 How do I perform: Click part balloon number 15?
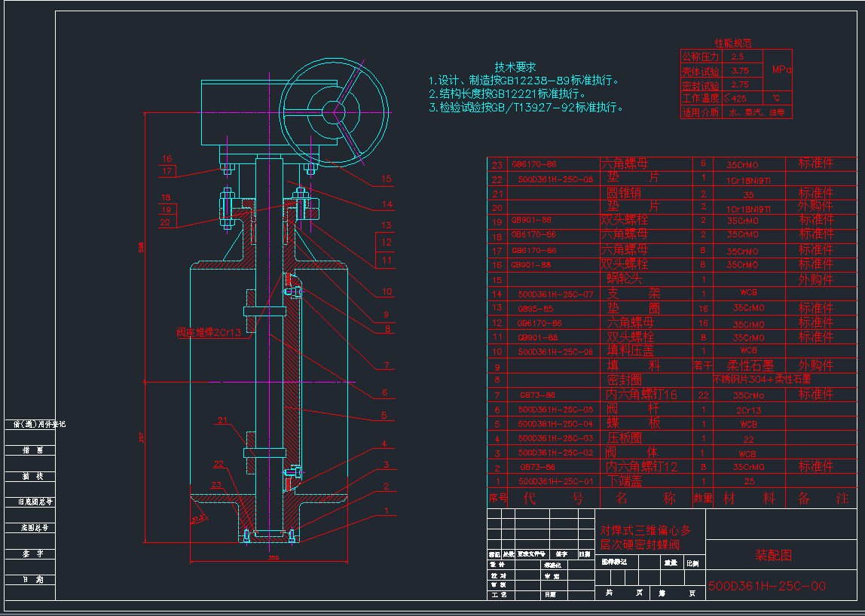387,179
